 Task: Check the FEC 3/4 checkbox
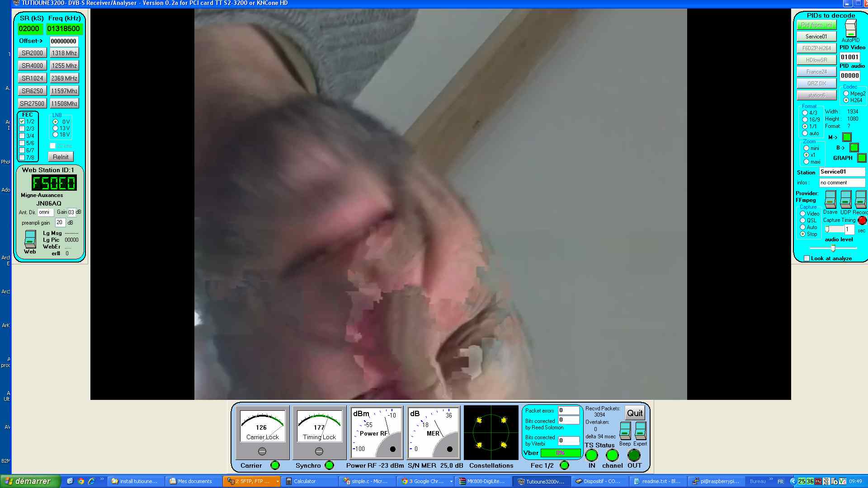pyautogui.click(x=22, y=136)
